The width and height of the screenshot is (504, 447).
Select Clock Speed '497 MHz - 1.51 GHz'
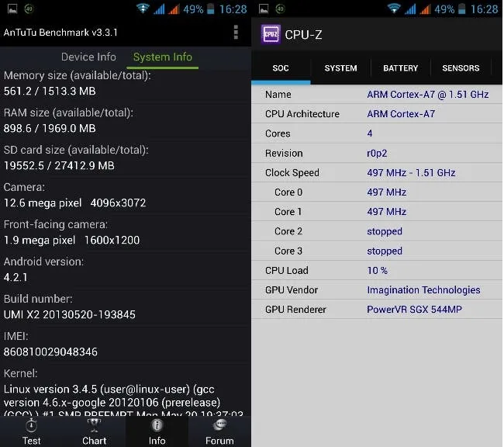(x=411, y=173)
